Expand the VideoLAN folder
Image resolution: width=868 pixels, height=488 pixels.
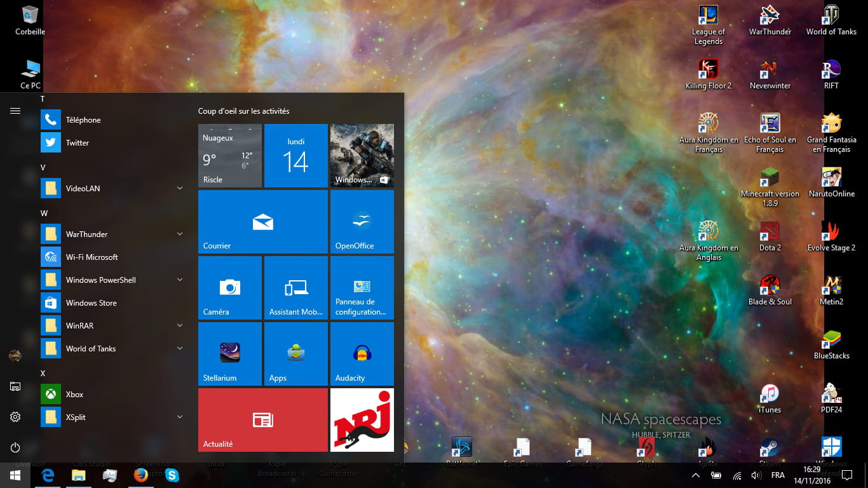113,188
